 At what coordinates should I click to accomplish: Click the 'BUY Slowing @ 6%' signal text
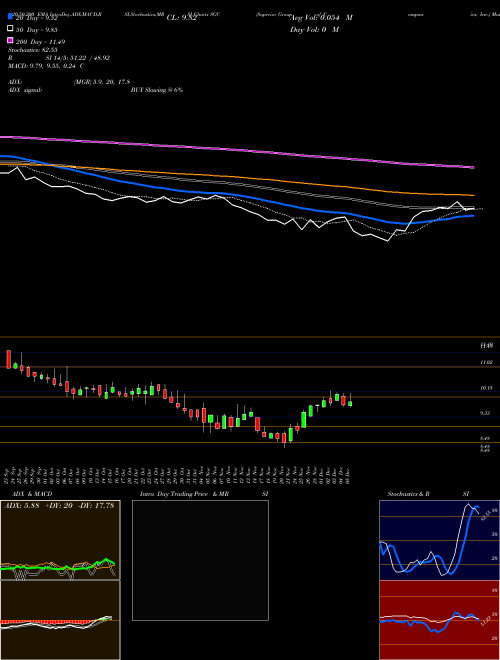point(157,90)
